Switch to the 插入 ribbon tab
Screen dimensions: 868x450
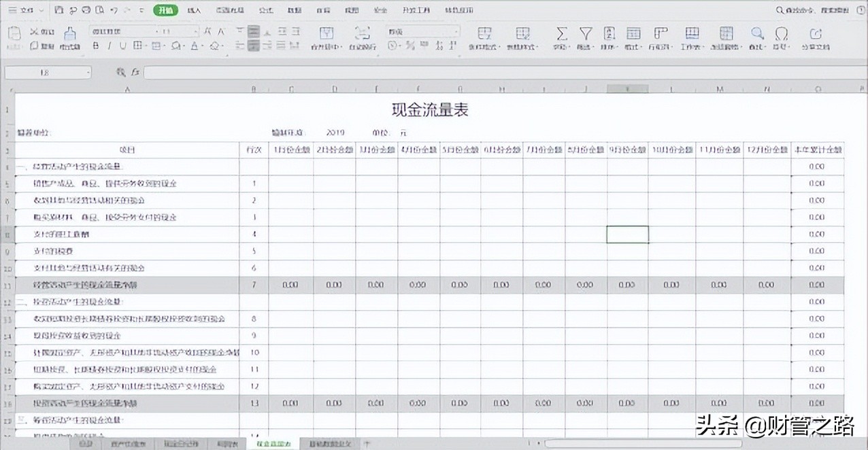pyautogui.click(x=194, y=10)
